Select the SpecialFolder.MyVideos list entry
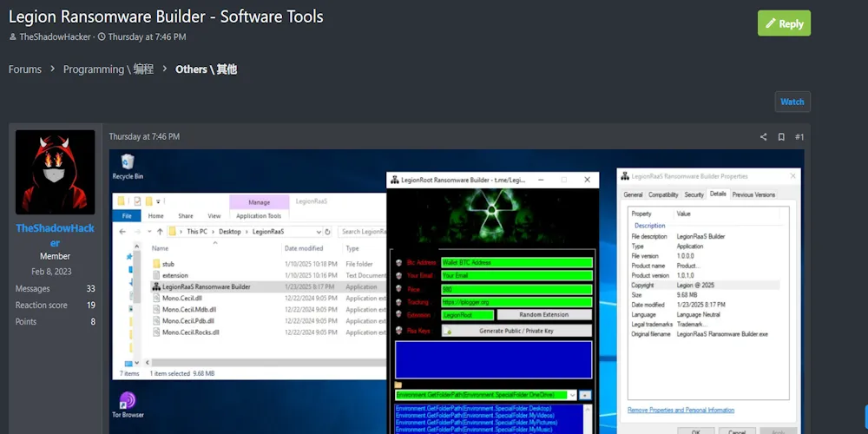 pyautogui.click(x=474, y=415)
